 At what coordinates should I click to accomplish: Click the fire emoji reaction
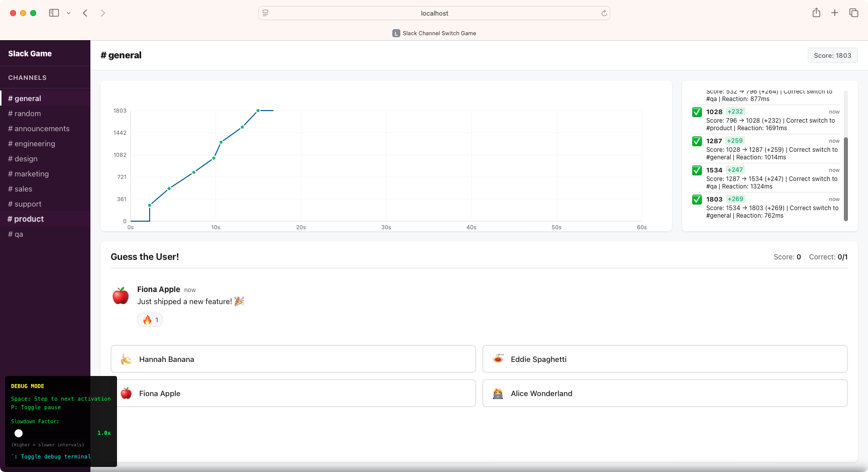[150, 320]
